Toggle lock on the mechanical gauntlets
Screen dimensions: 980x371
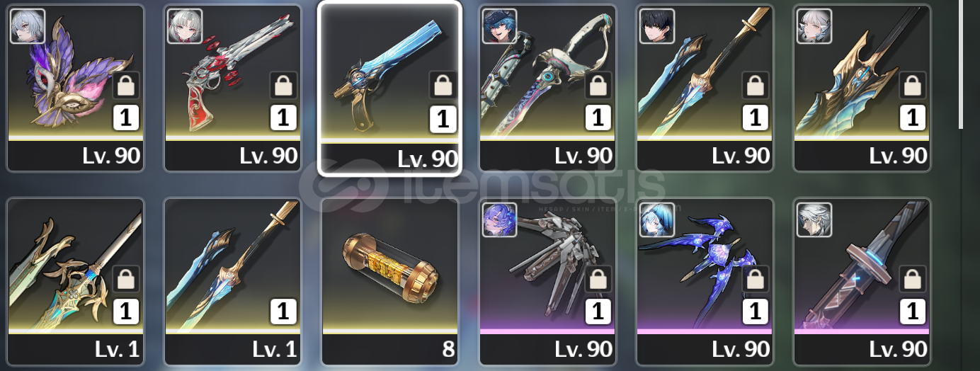[598, 279]
